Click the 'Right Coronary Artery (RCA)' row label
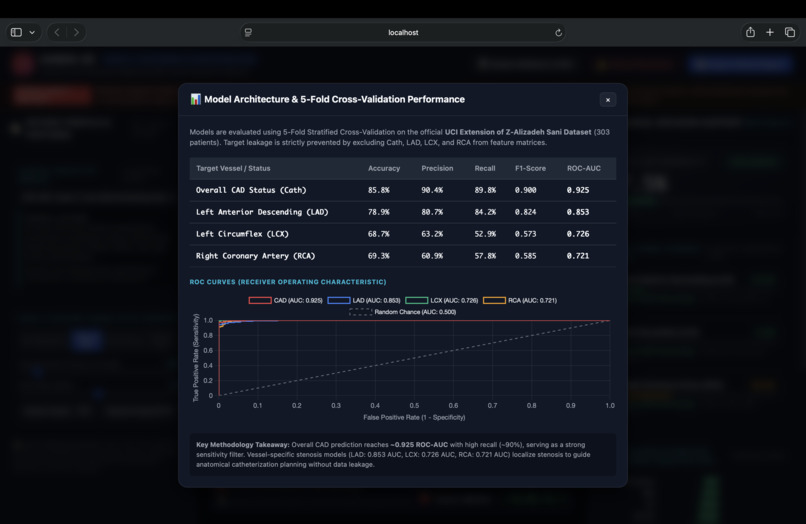Viewport: 806px width, 524px height. coord(255,256)
